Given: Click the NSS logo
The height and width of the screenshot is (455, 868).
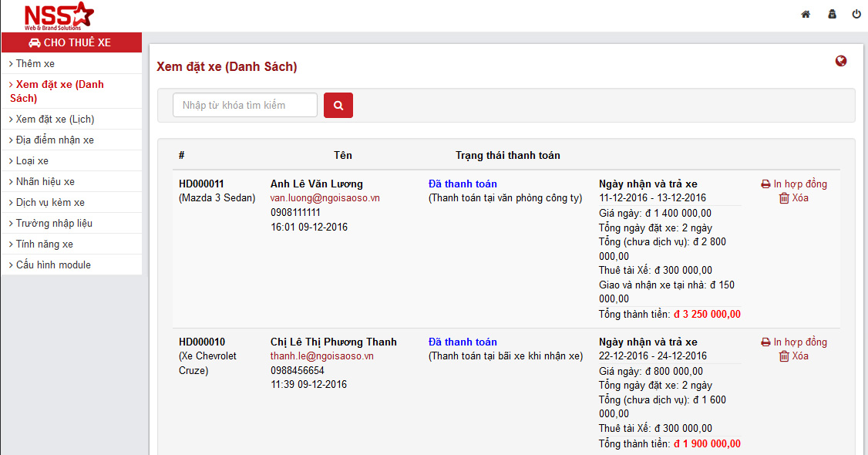Looking at the screenshot, I should [x=59, y=15].
